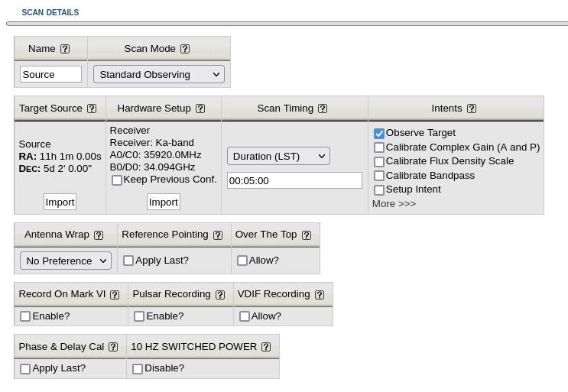The image size is (568, 392).
Task: Click Import under Hardware Setup
Action: tap(163, 202)
